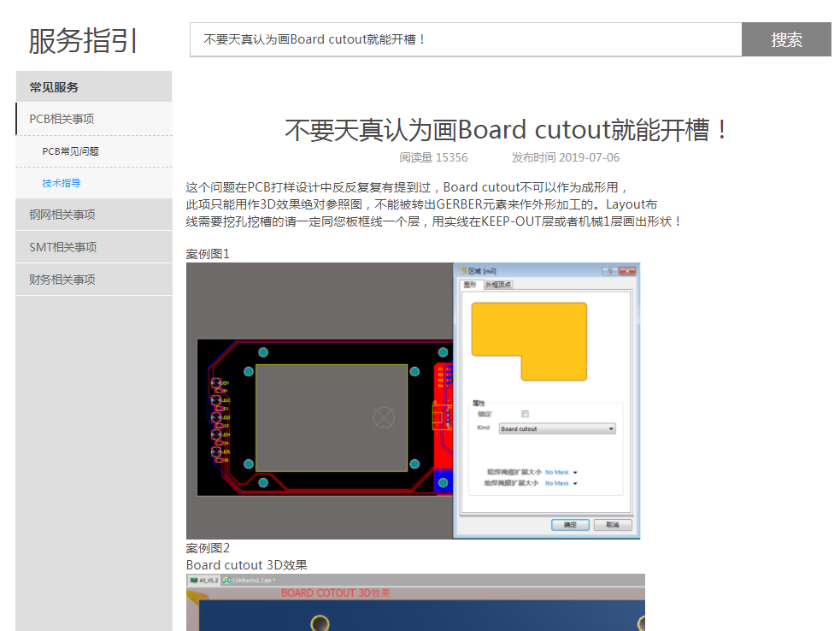Focus the search input field
The height and width of the screenshot is (631, 840).
click(466, 39)
